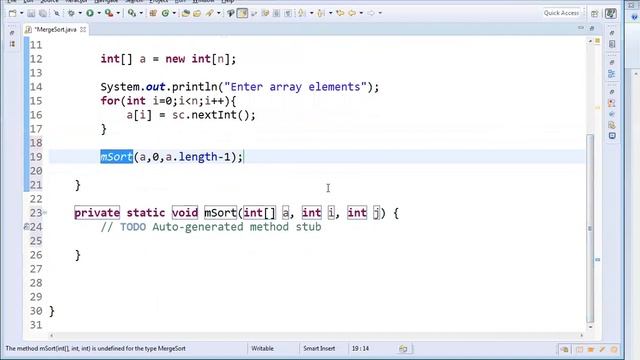
Task: Collapse the mSort method fold at line 23
Action: [x=45, y=213]
